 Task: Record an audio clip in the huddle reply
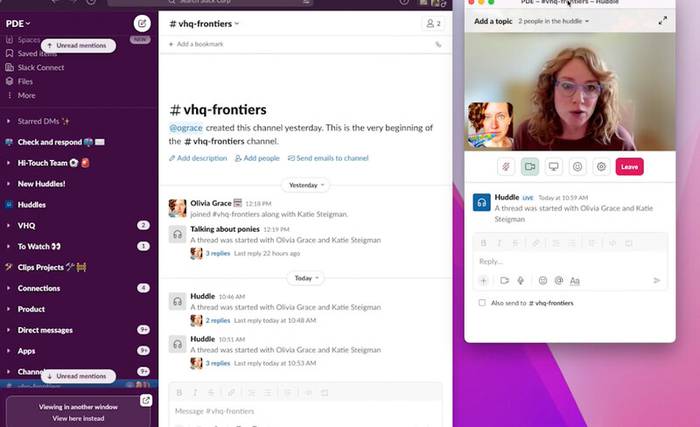(x=521, y=280)
